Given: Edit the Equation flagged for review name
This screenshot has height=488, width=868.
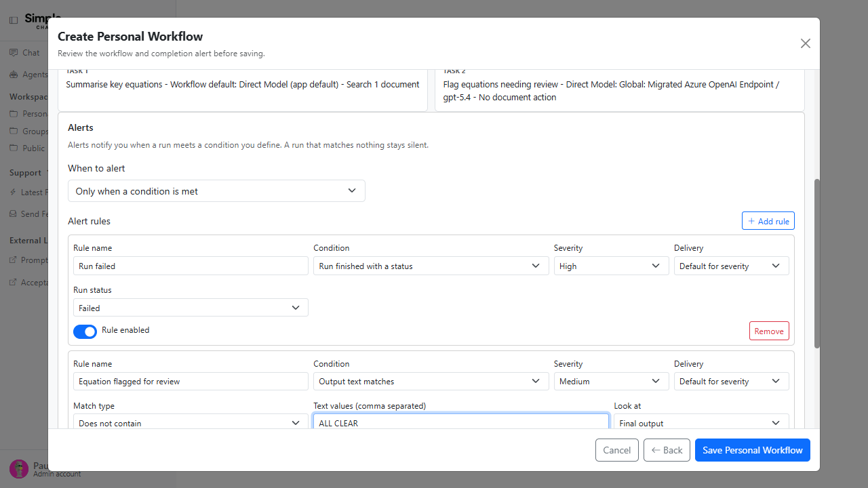Looking at the screenshot, I should 191,381.
